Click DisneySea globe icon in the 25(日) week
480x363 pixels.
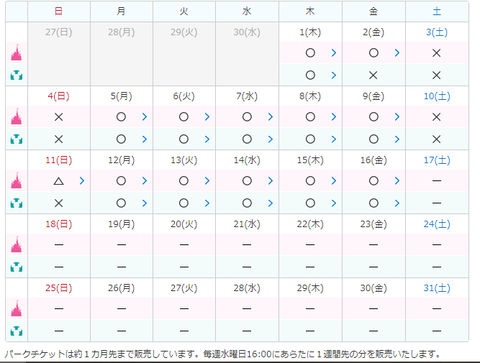pyautogui.click(x=16, y=331)
